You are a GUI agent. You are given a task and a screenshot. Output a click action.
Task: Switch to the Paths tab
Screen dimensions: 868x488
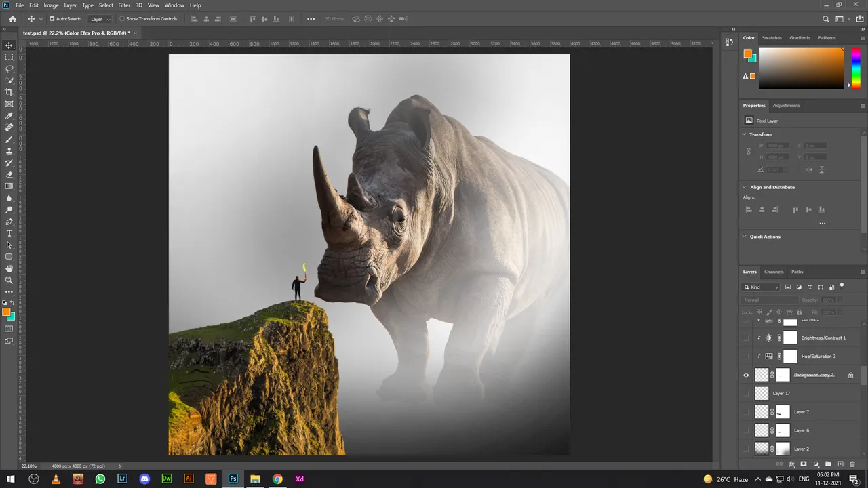click(x=797, y=272)
